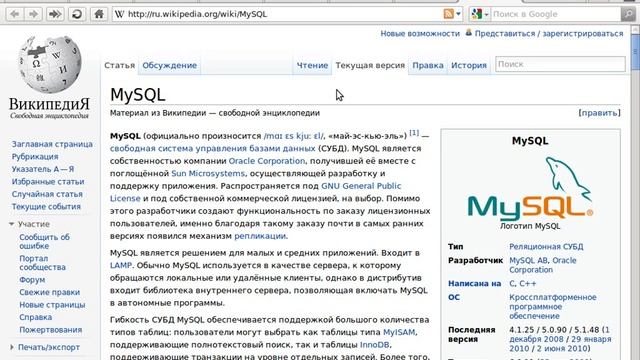640x360 pixels.
Task: Open Заглавная страница in the sidebar
Action: 52,144
